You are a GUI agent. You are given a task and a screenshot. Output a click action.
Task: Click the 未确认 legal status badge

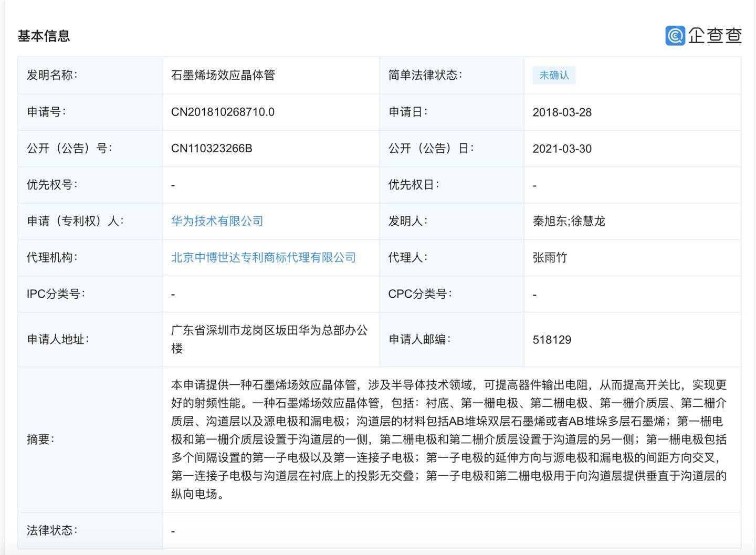point(554,75)
